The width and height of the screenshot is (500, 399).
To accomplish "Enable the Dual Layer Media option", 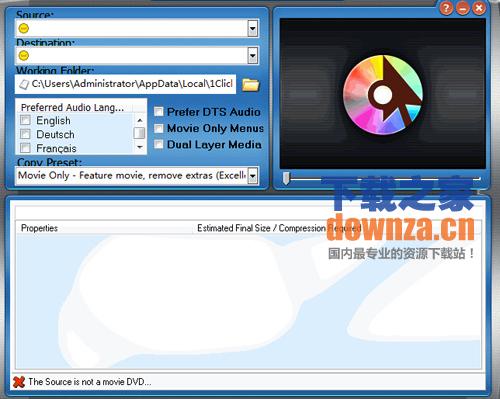I will pos(159,144).
